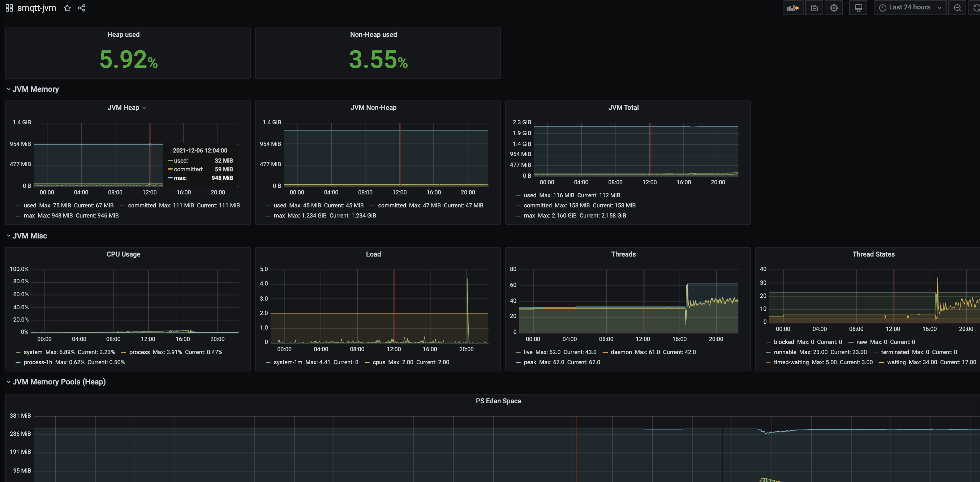Open JVM Heap panel title menu
This screenshot has width=980, height=482.
click(x=123, y=108)
